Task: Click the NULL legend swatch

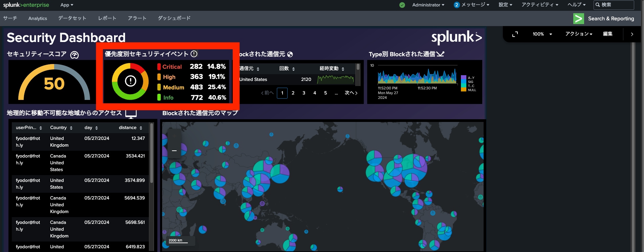Action: coord(464,90)
